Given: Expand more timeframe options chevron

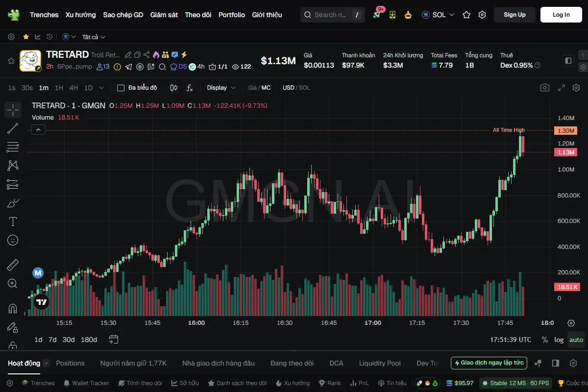Looking at the screenshot, I should click(101, 88).
